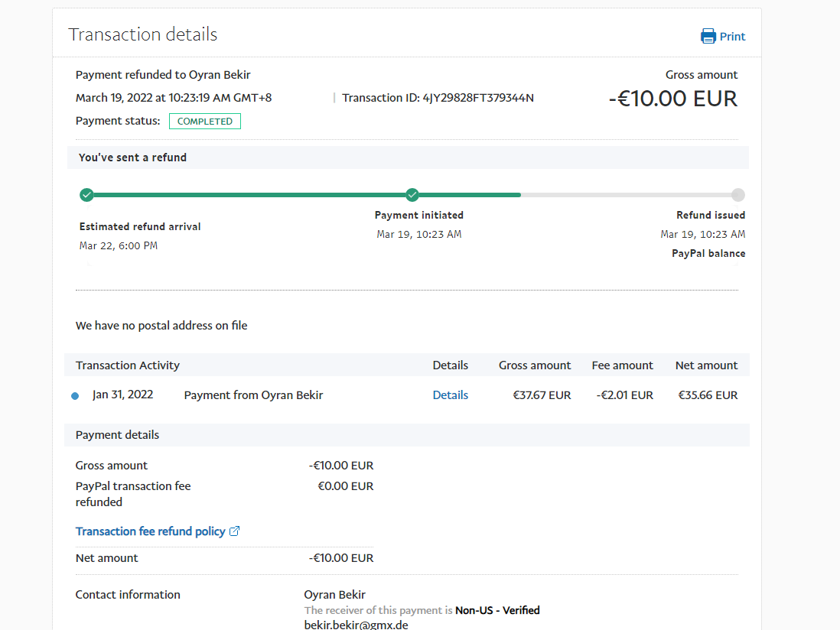Open the Transaction fee refund policy link
The image size is (840, 630).
coord(150,531)
